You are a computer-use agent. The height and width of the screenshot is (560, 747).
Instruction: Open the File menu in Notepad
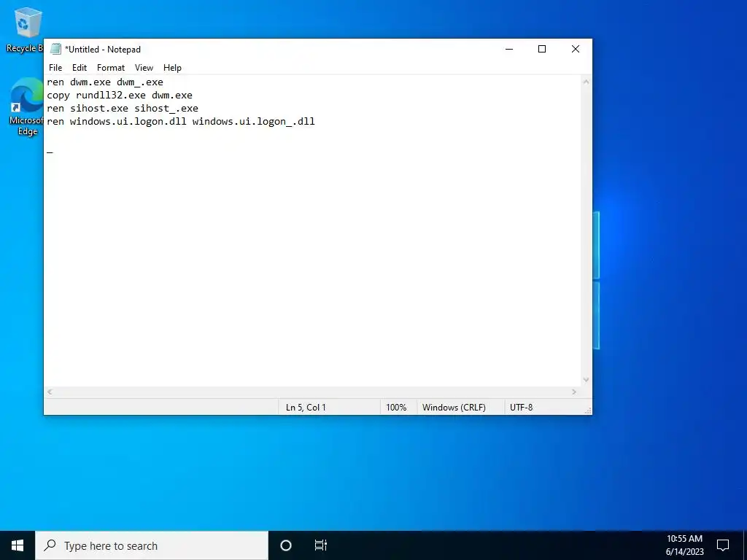coord(55,68)
